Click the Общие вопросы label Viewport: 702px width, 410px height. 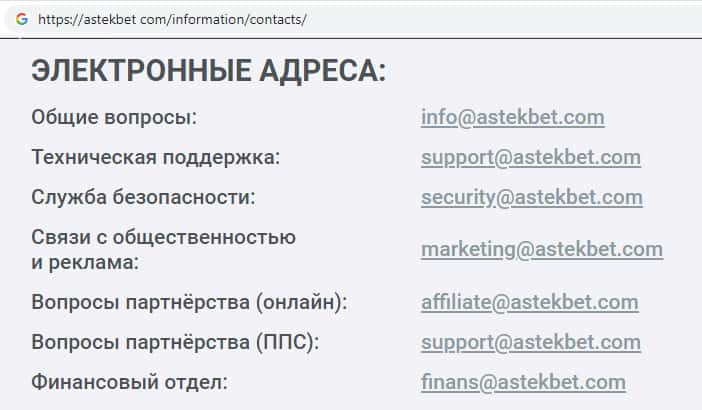click(114, 117)
